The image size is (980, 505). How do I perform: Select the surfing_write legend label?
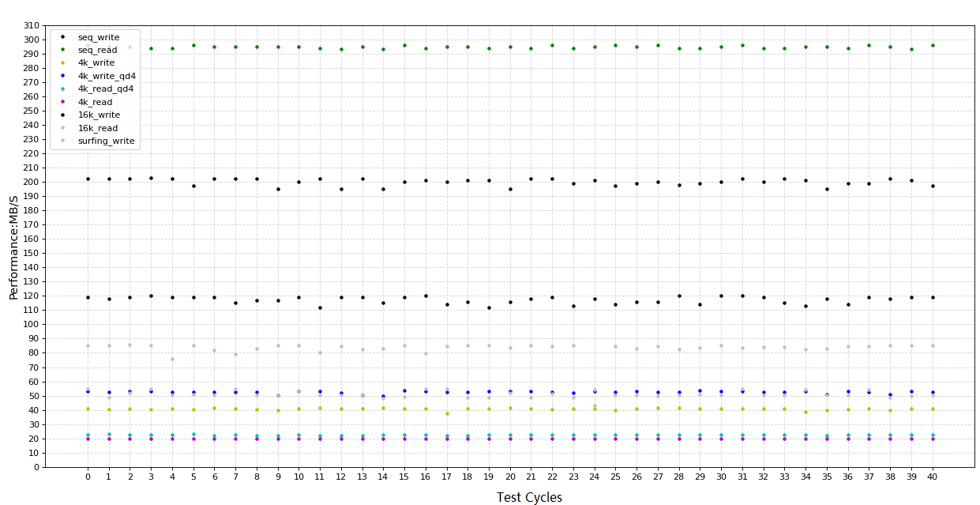[x=106, y=141]
